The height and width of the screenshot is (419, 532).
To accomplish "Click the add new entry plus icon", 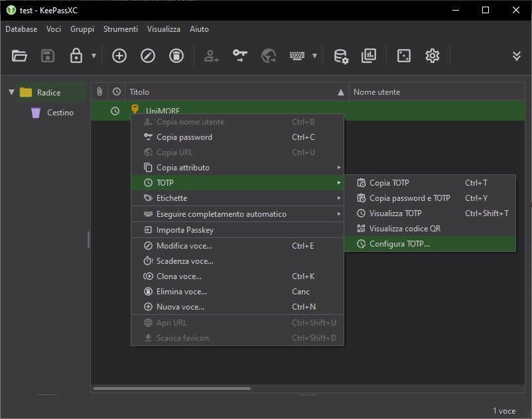I will (119, 56).
